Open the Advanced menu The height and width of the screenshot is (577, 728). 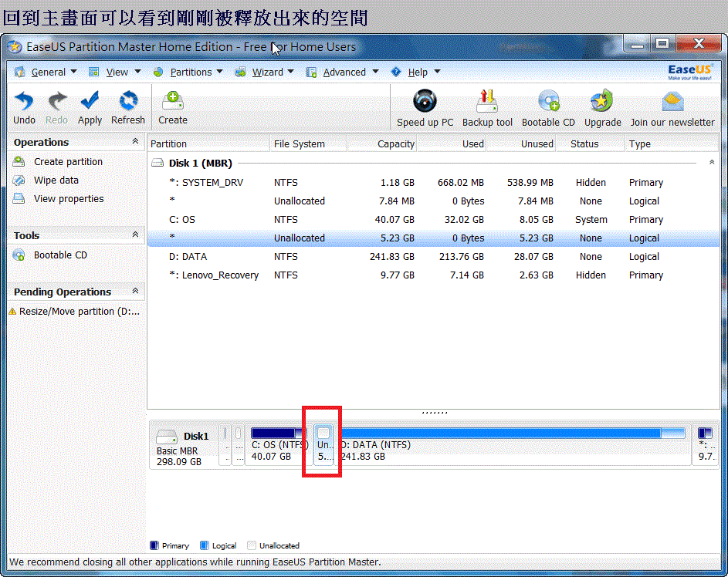click(x=344, y=73)
